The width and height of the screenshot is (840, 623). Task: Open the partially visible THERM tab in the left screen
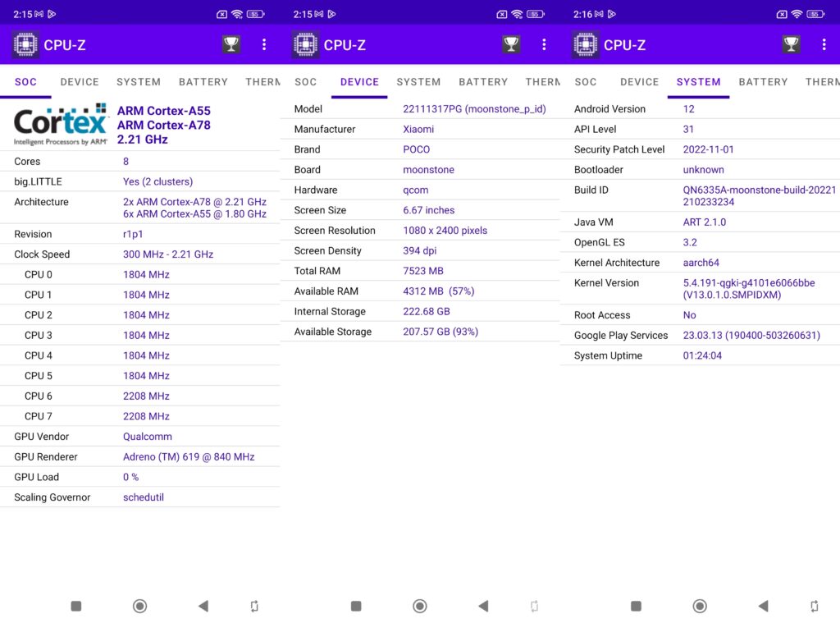(x=263, y=82)
